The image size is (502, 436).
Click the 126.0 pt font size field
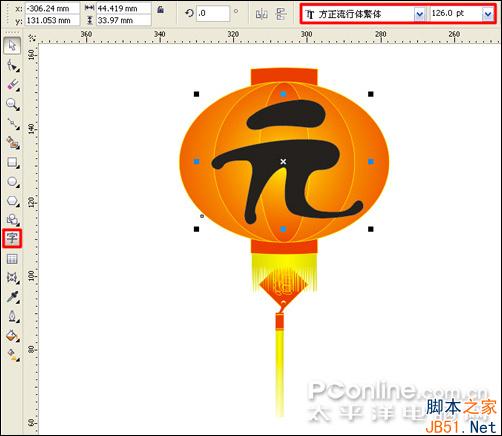click(456, 14)
